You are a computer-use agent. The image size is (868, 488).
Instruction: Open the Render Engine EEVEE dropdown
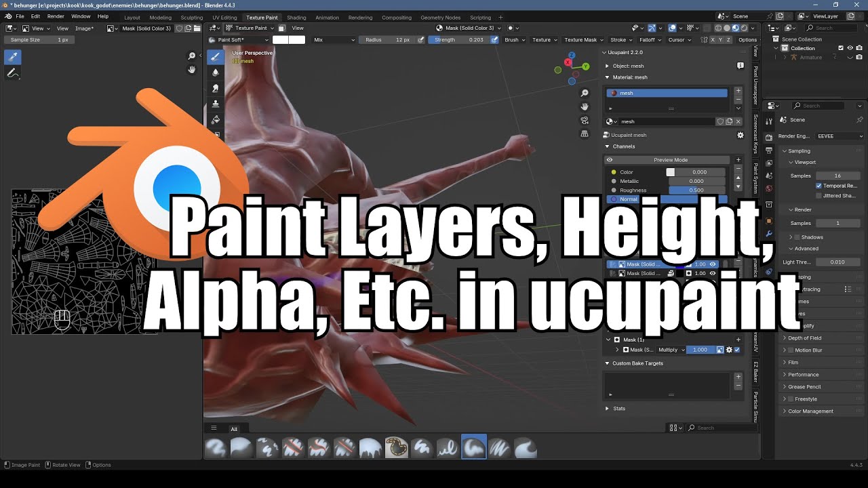pos(839,136)
